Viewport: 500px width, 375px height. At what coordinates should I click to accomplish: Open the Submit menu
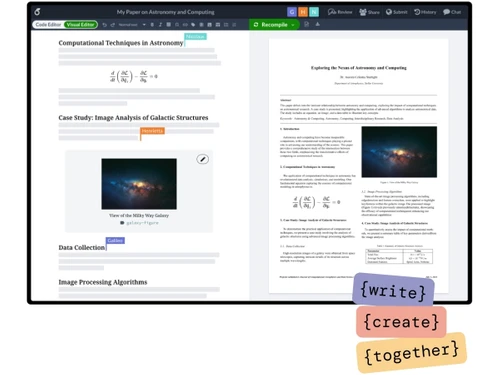[397, 12]
